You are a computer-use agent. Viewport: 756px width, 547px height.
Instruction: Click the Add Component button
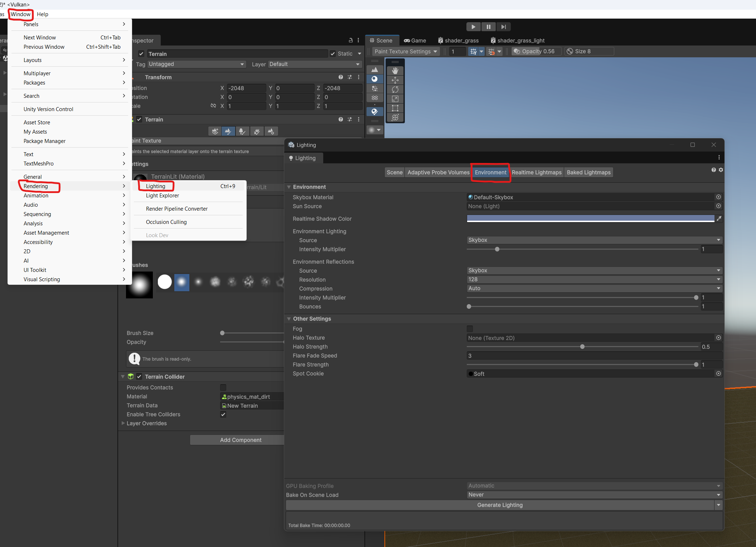point(241,440)
